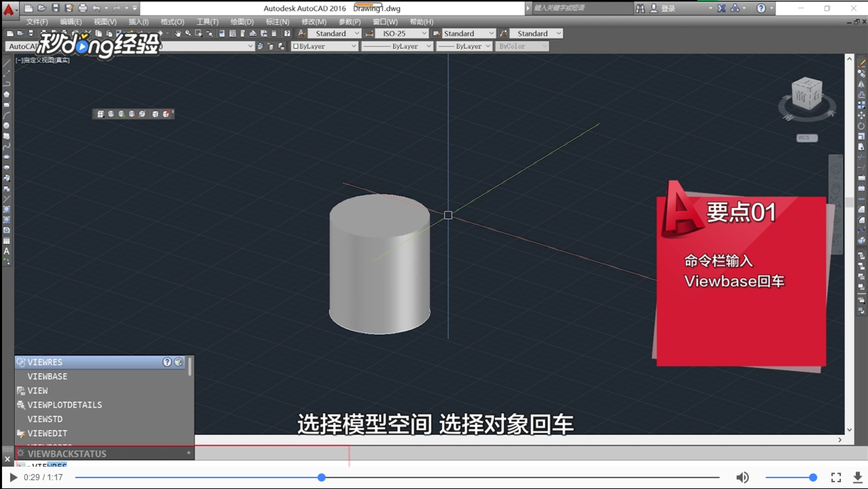Image resolution: width=868 pixels, height=489 pixels.
Task: Click the Open file icon in quick access toolbar
Action: (x=42, y=8)
